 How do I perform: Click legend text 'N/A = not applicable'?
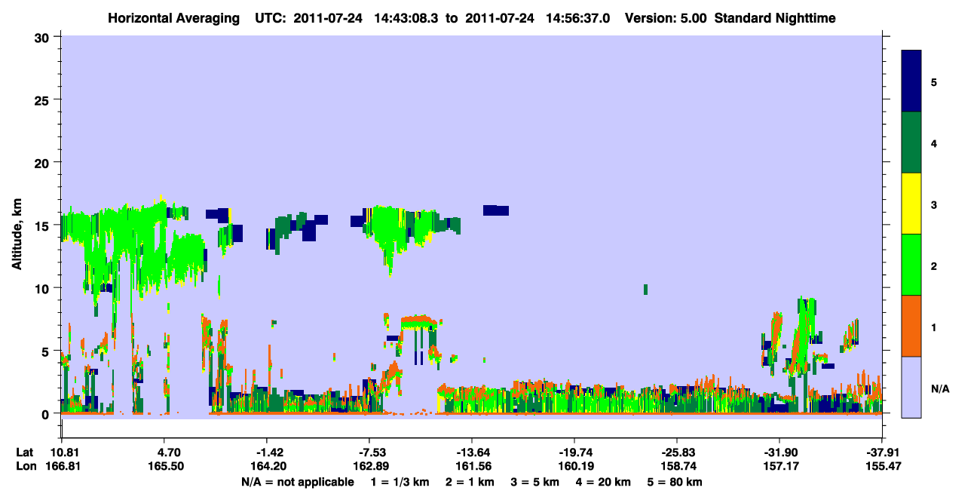click(297, 482)
